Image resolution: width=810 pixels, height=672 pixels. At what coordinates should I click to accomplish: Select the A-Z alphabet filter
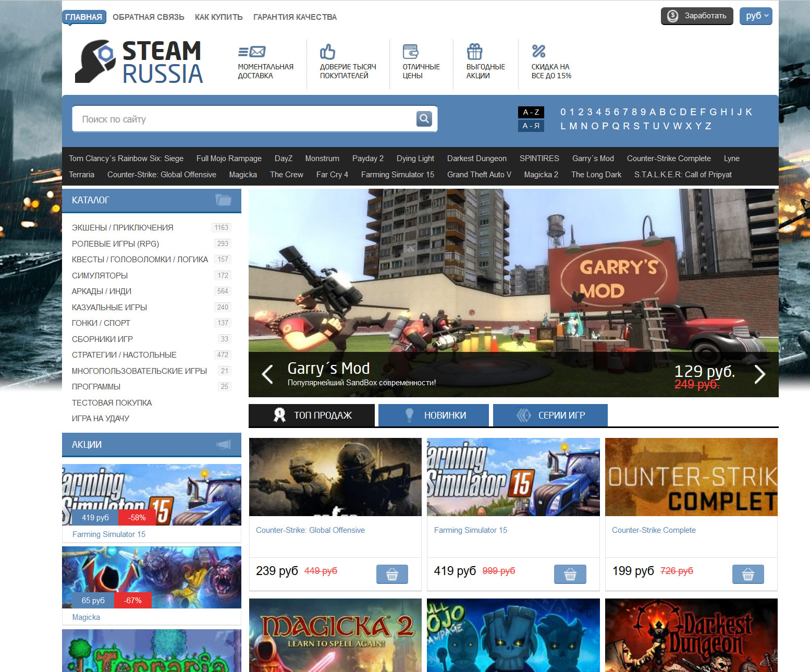[x=531, y=112]
